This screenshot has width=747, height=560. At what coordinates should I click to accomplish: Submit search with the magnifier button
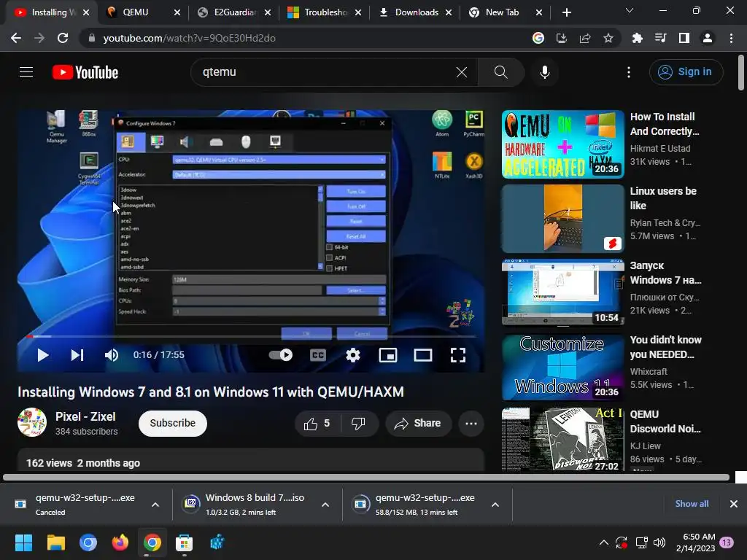(x=500, y=72)
